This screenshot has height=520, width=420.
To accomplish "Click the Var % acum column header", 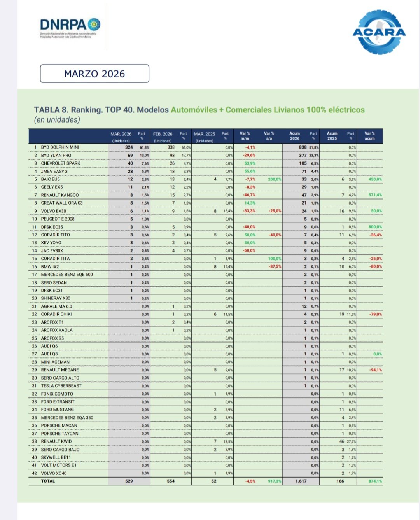I will click(x=370, y=136).
